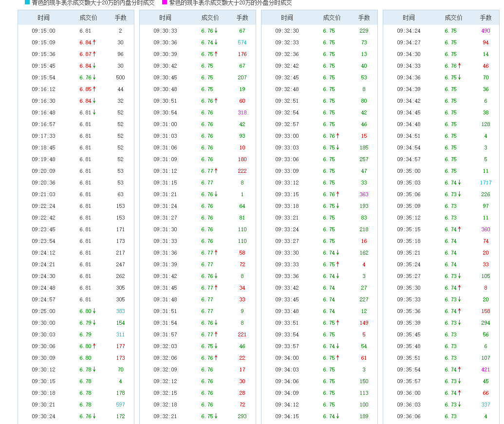The width and height of the screenshot is (504, 424).
Task: Click red volume 176 at 09:30:39
Action: (242, 55)
